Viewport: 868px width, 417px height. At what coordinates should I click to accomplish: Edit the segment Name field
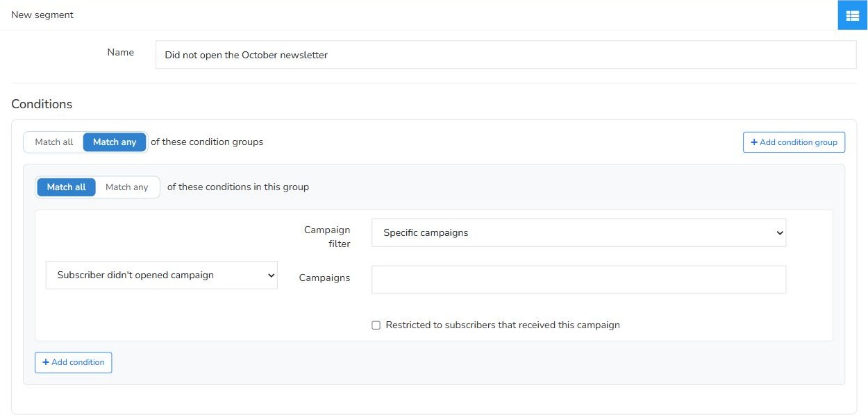506,55
